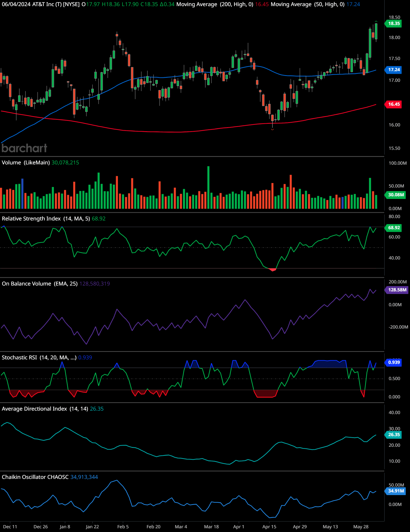Image resolution: width=410 pixels, height=532 pixels.
Task: Click the Chaikin reading 34,913,344
Action: point(84,477)
